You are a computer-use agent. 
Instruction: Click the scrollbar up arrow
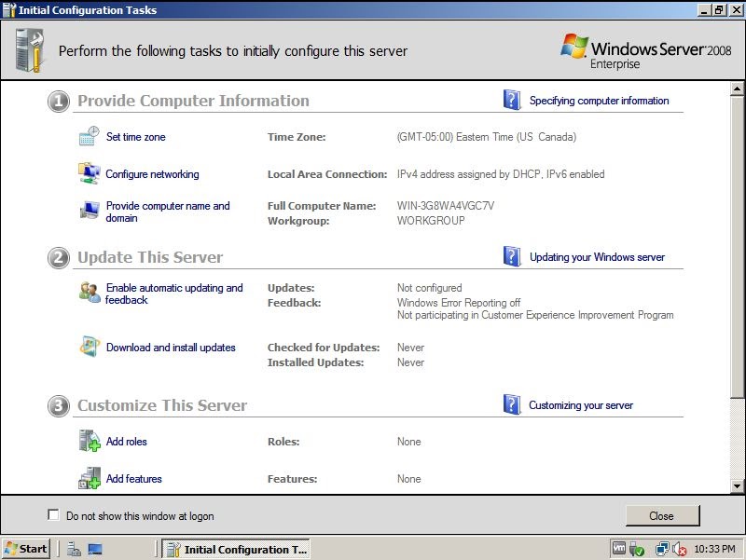coord(737,89)
